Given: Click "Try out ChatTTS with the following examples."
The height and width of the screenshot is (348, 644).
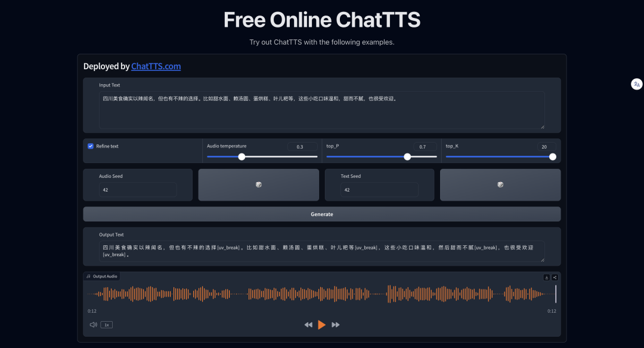Looking at the screenshot, I should (x=321, y=42).
